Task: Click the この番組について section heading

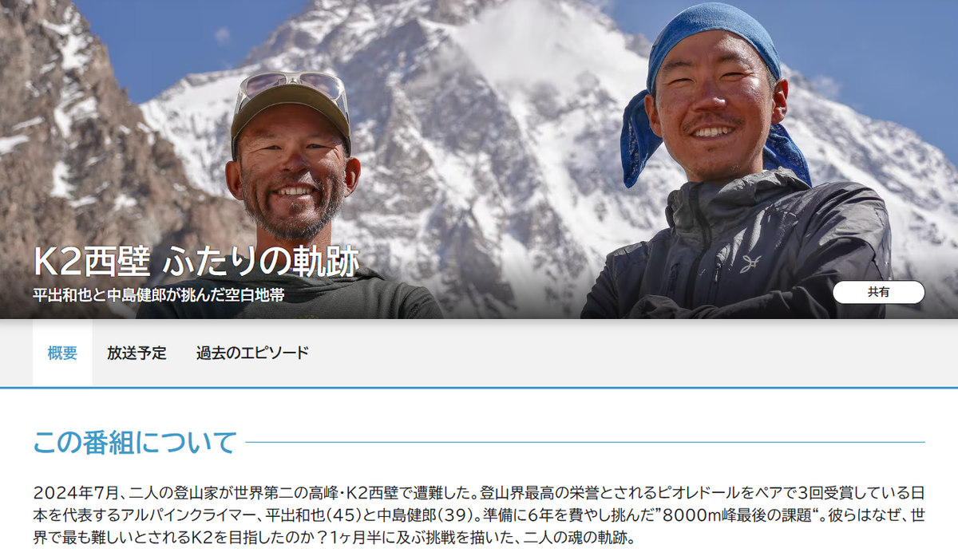Action: 135,442
